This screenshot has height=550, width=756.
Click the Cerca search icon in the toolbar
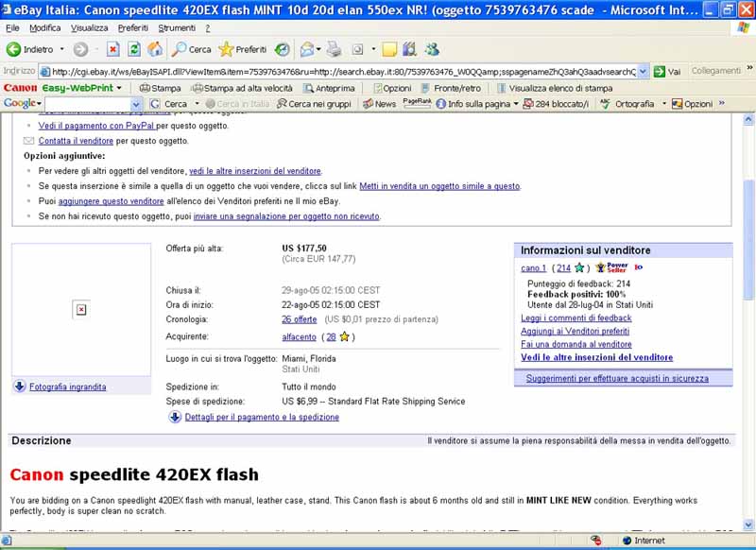click(180, 49)
